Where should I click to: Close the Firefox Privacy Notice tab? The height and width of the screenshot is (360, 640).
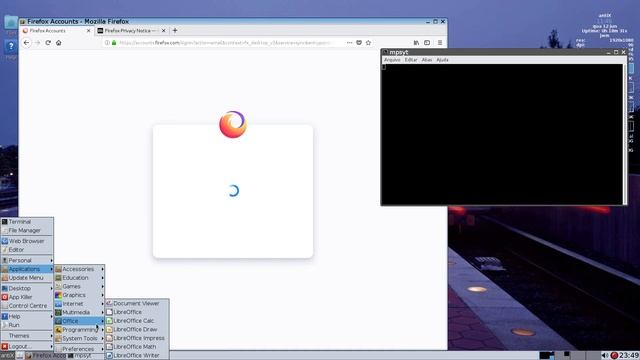pyautogui.click(x=164, y=31)
